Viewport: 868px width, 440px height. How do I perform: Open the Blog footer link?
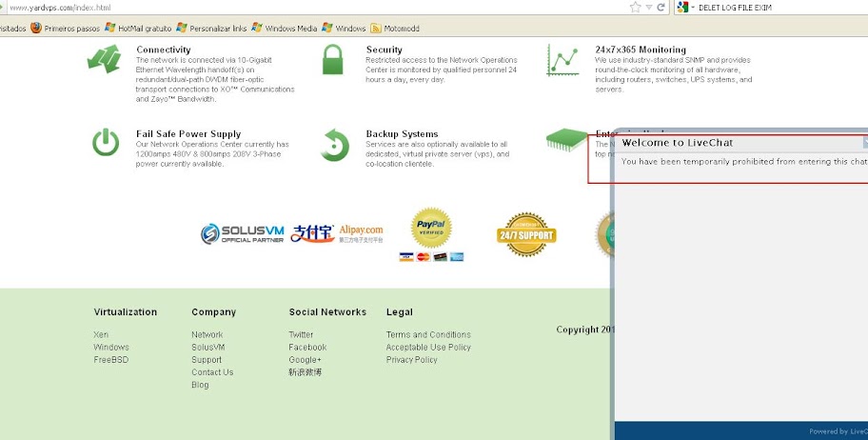point(201,385)
